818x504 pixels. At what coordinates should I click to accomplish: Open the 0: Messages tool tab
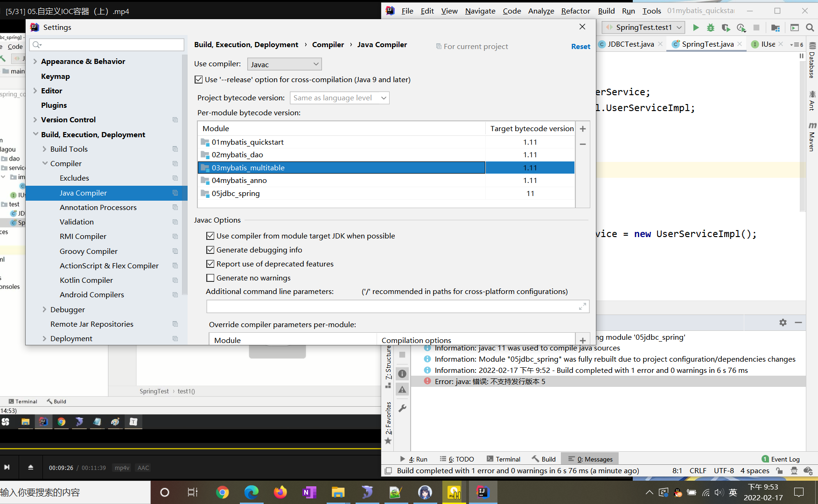tap(590, 459)
